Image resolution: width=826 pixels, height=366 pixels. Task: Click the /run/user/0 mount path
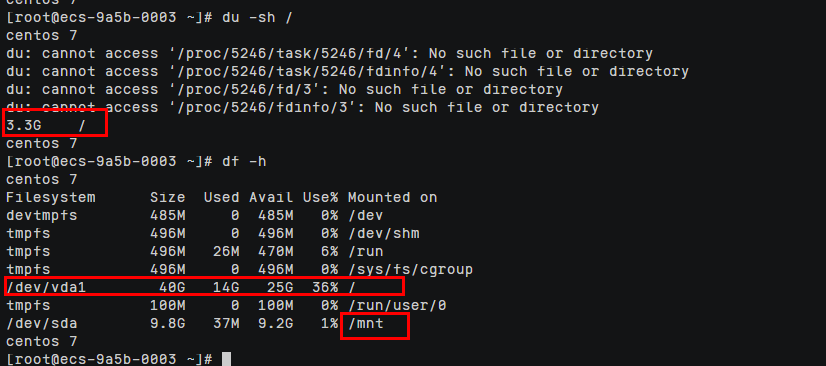point(397,305)
